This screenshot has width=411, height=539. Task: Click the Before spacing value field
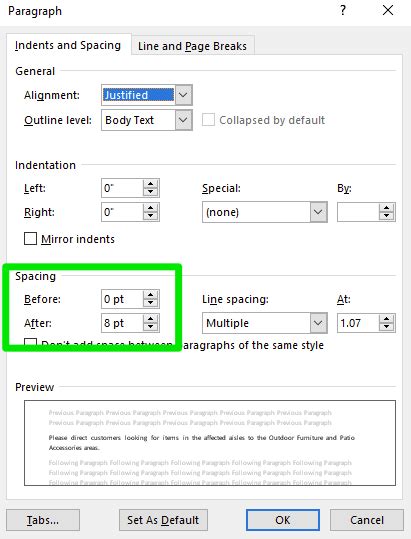[x=122, y=299]
